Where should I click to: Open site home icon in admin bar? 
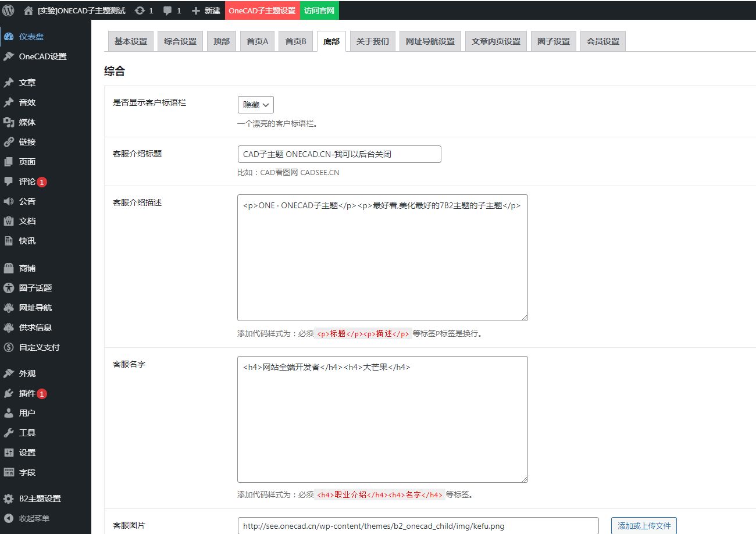click(28, 10)
